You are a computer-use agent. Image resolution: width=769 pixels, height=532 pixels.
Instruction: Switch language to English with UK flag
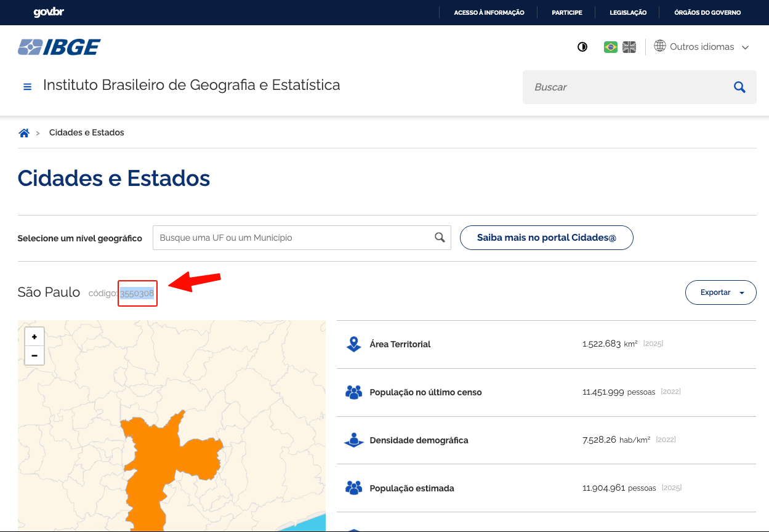(x=629, y=47)
